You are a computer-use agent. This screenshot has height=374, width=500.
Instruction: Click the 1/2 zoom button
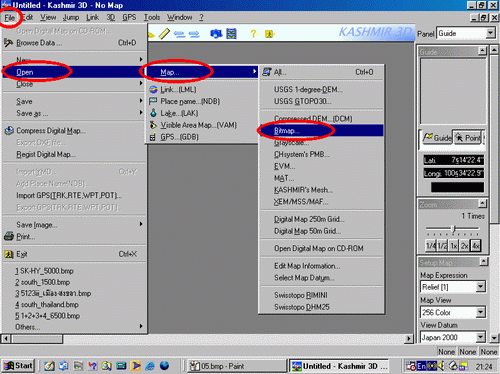[x=442, y=246]
